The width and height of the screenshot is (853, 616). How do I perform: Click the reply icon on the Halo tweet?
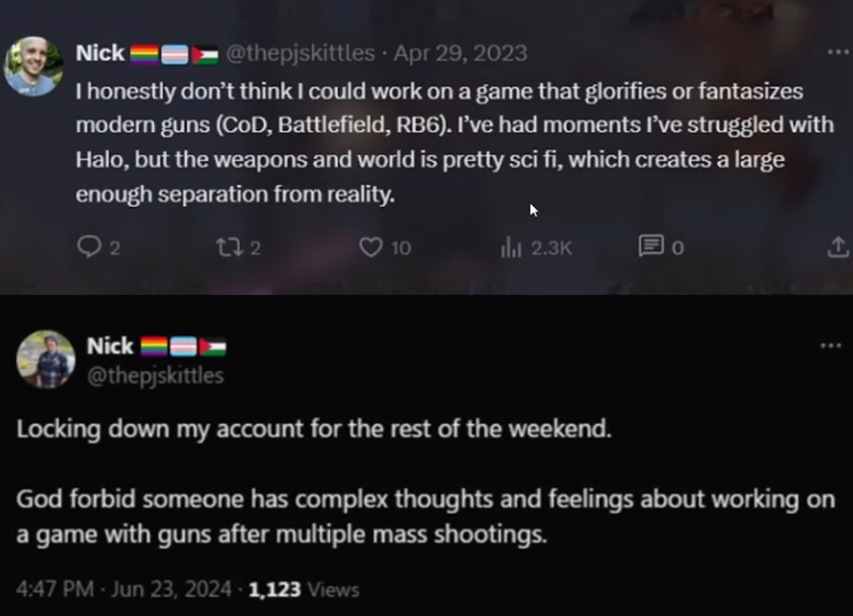click(87, 247)
